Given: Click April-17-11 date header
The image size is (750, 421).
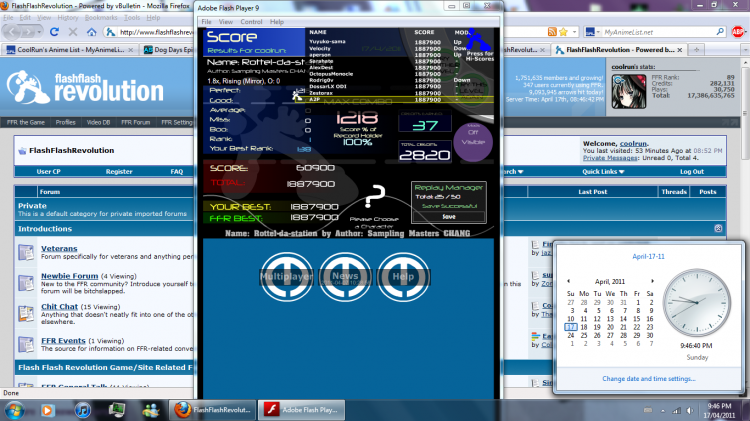Looking at the screenshot, I should tap(648, 256).
